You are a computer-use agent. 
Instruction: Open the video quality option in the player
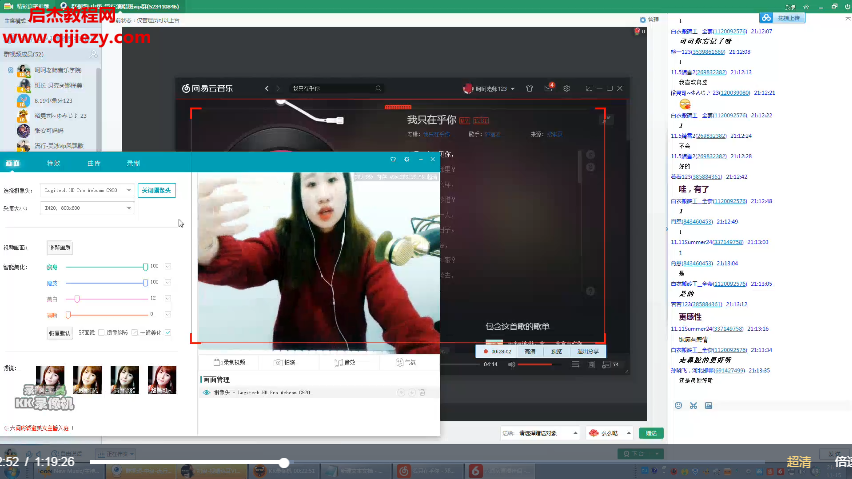(x=799, y=462)
